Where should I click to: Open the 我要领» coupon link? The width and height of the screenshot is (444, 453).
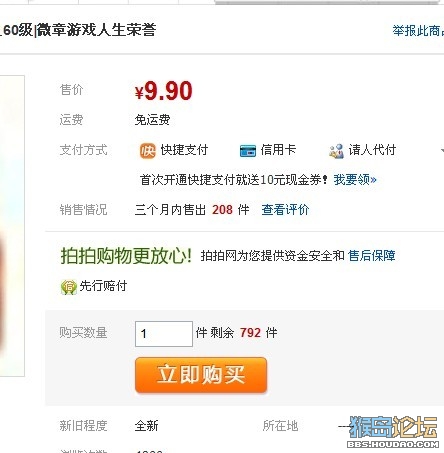click(355, 180)
